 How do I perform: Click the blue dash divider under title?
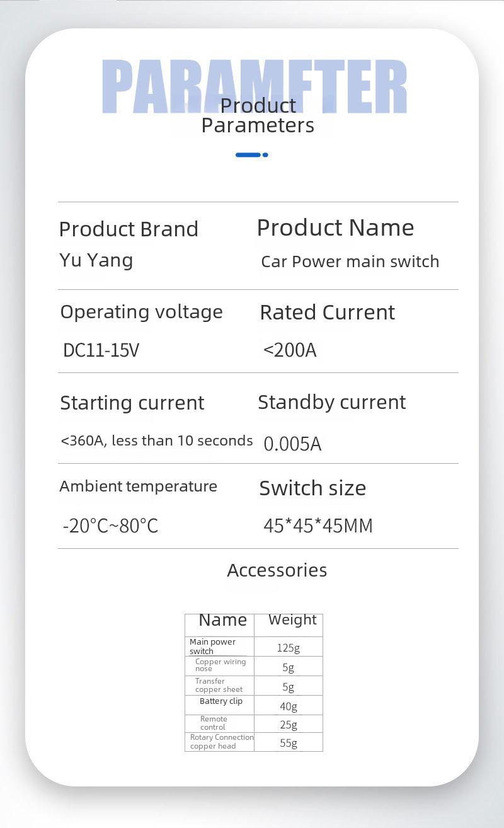tap(251, 154)
